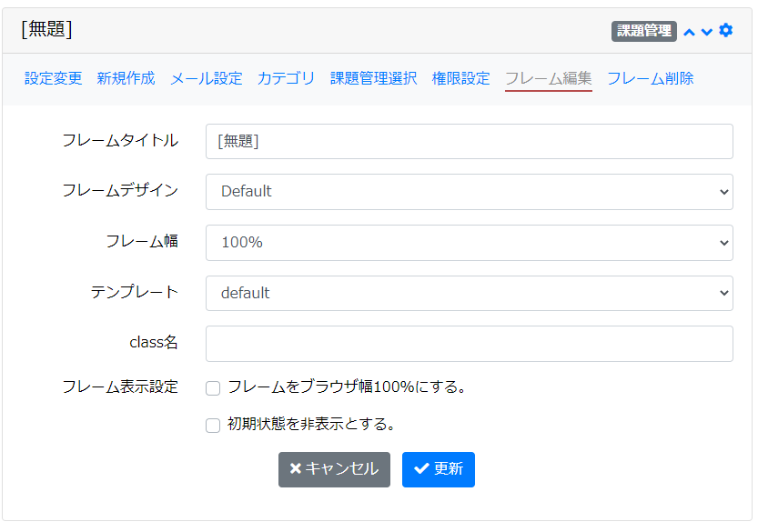This screenshot has height=532, width=758.
Task: Enable フレームをブラウザ幅100%にする checkbox
Action: tap(212, 387)
